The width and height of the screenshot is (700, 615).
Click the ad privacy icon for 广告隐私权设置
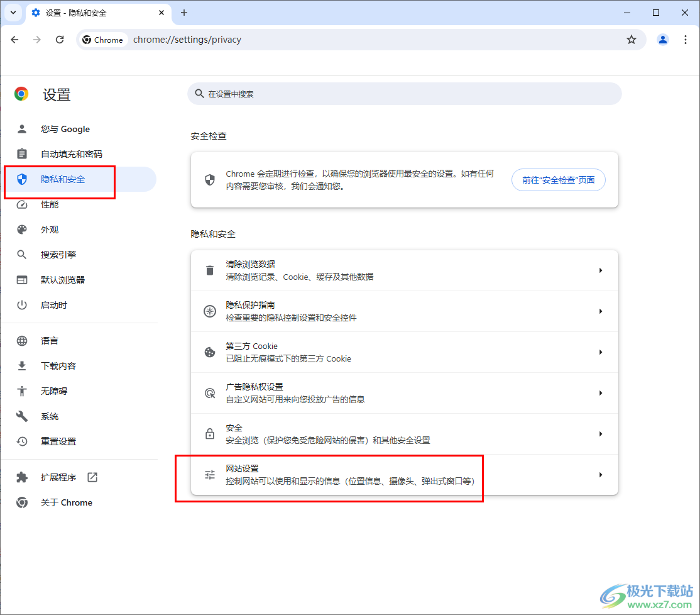pos(210,393)
